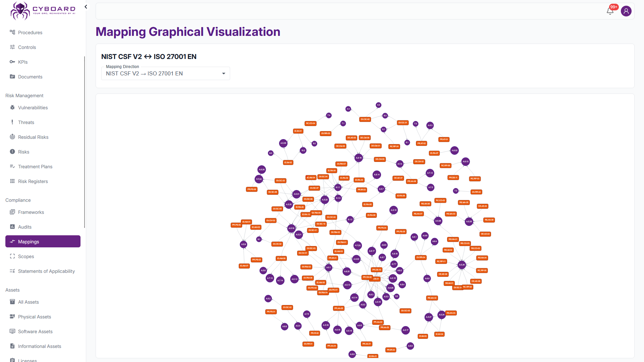
Task: Click the KPIs key icon
Action: point(12,62)
